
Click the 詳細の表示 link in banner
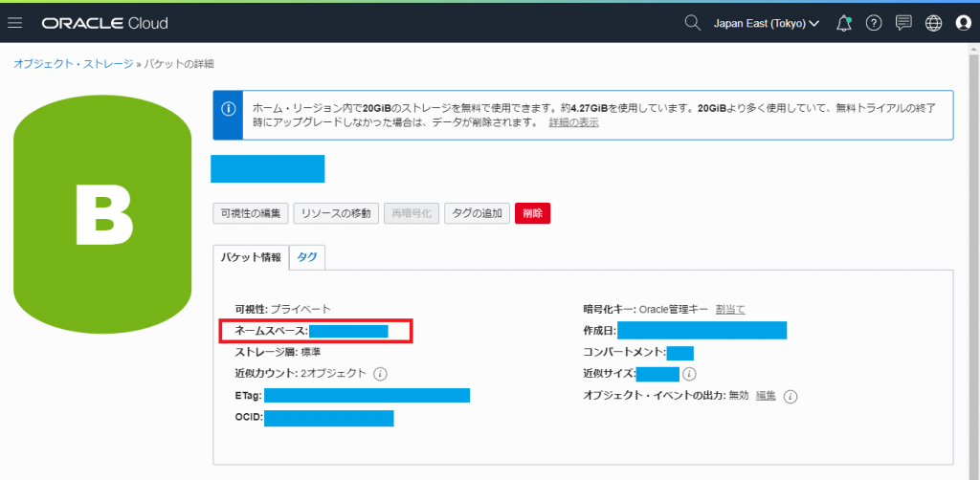click(574, 122)
